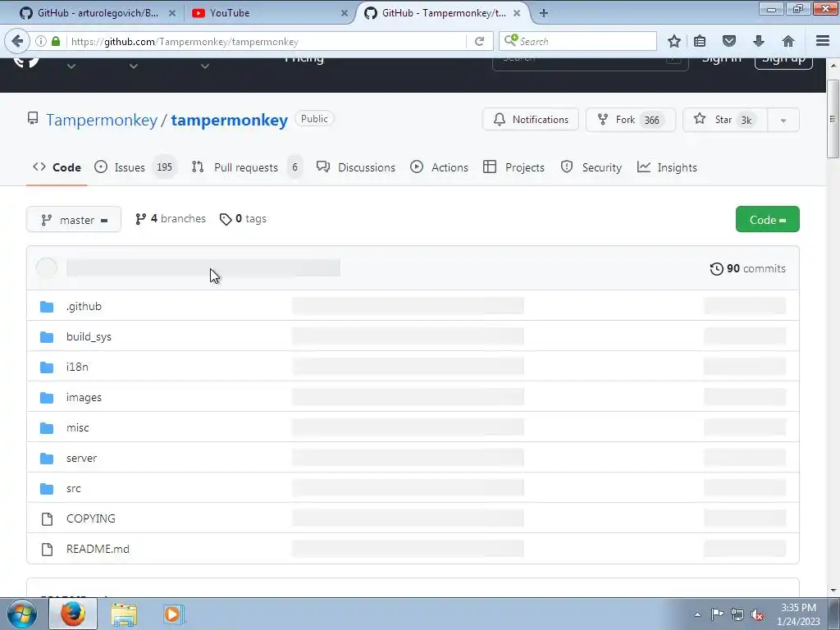Open the downloads arrow icon
Viewport: 840px width, 630px height.
point(759,41)
